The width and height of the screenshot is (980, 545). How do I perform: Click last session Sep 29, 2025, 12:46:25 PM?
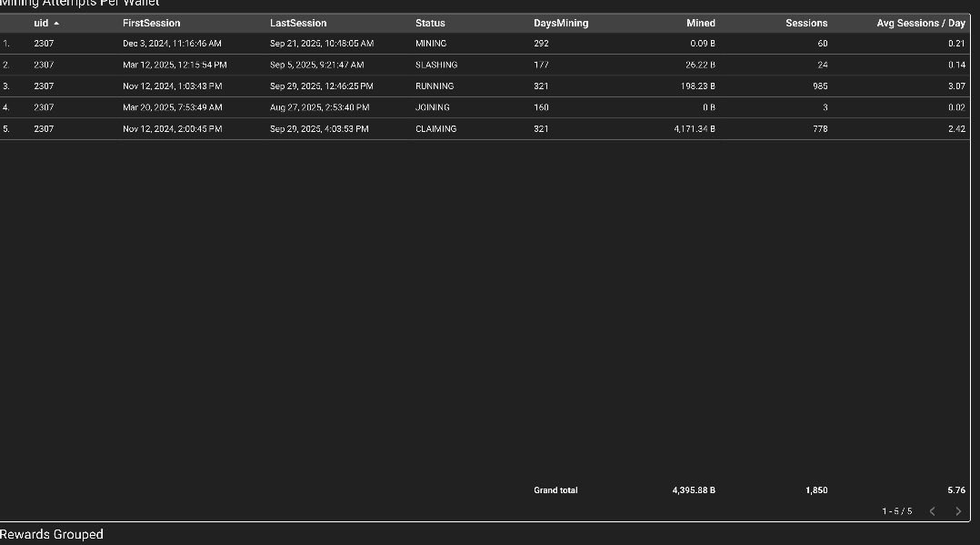[321, 86]
